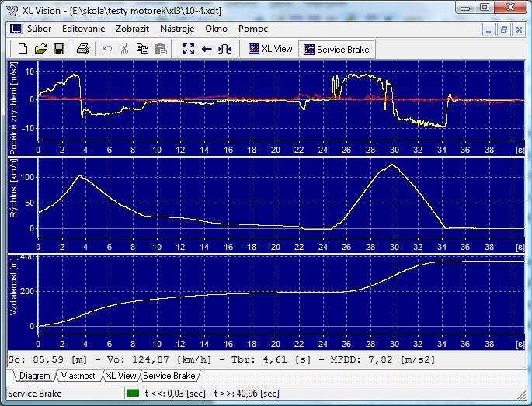This screenshot has height=406, width=532.
Task: Click the New file icon
Action: [x=23, y=49]
